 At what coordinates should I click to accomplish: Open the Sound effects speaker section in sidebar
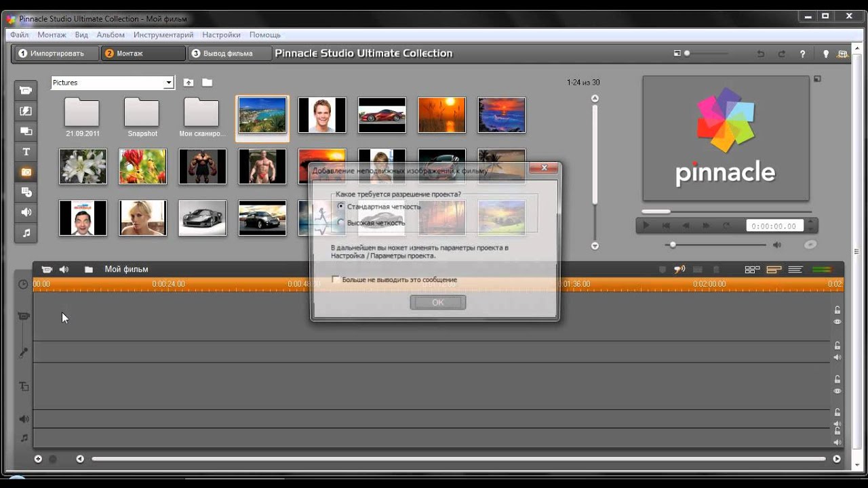pos(26,212)
